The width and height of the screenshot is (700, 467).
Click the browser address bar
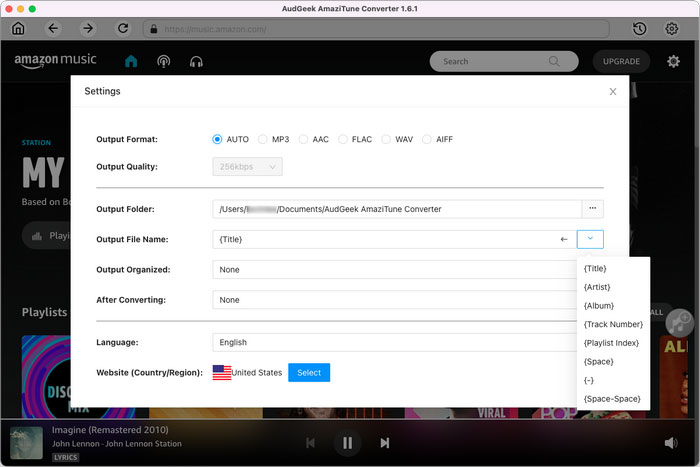point(376,29)
